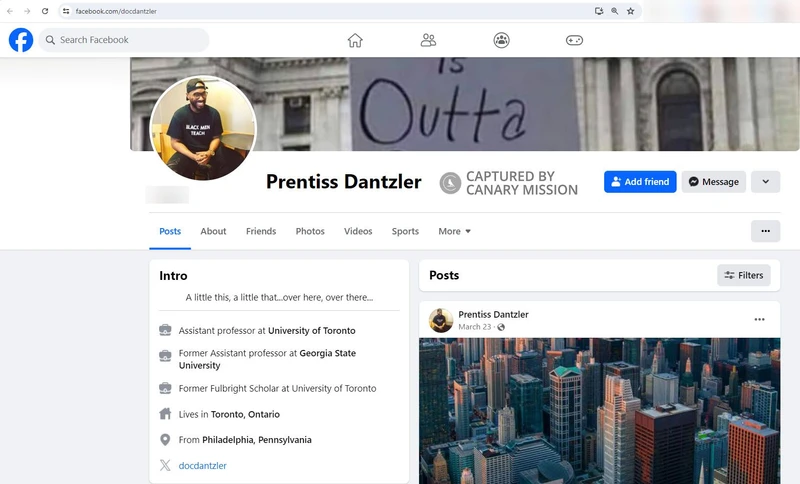Click the Search Facebook field
The image size is (800, 484).
[x=124, y=40]
